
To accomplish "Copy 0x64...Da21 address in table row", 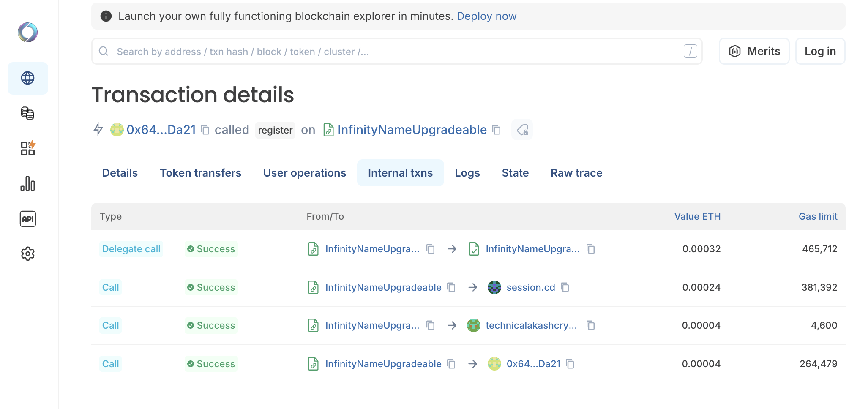I will click(570, 364).
